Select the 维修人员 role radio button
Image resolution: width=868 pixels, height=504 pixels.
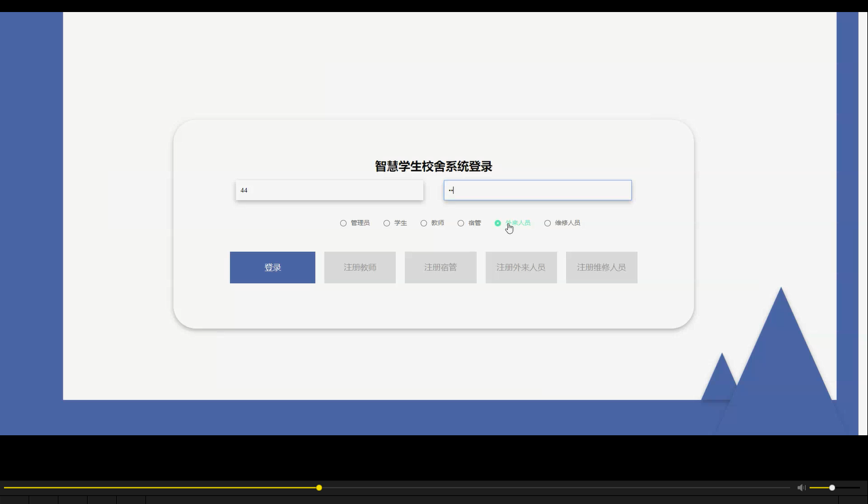pyautogui.click(x=547, y=223)
